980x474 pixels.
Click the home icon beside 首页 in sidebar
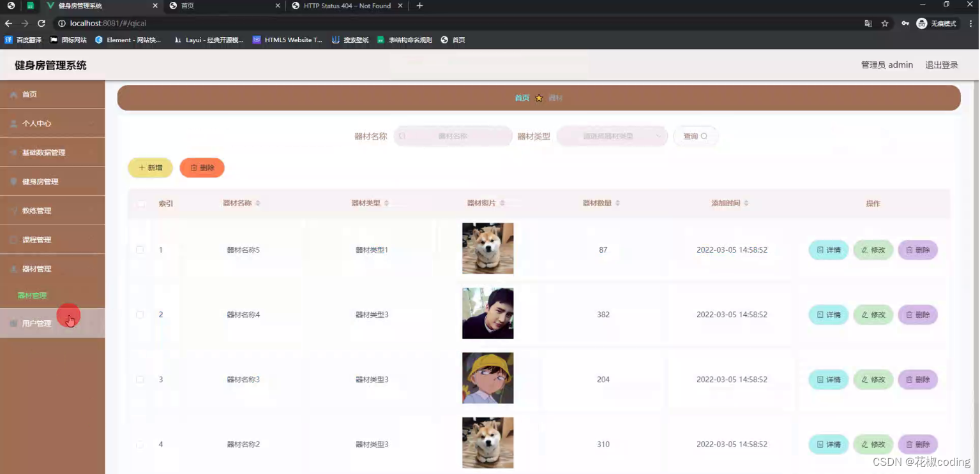coord(13,94)
